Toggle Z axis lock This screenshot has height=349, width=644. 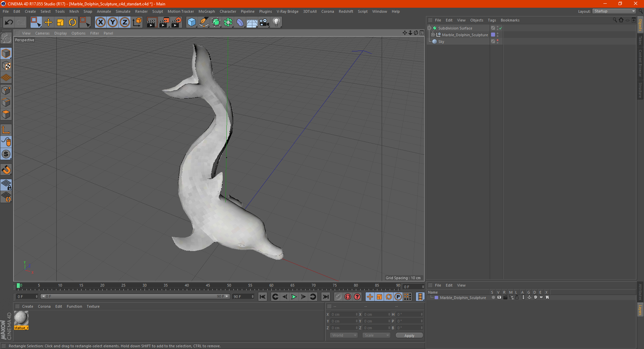tap(125, 22)
